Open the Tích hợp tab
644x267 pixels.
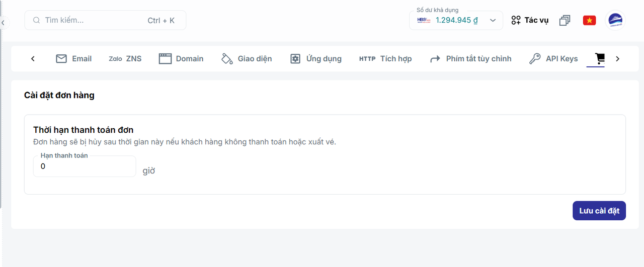point(385,59)
